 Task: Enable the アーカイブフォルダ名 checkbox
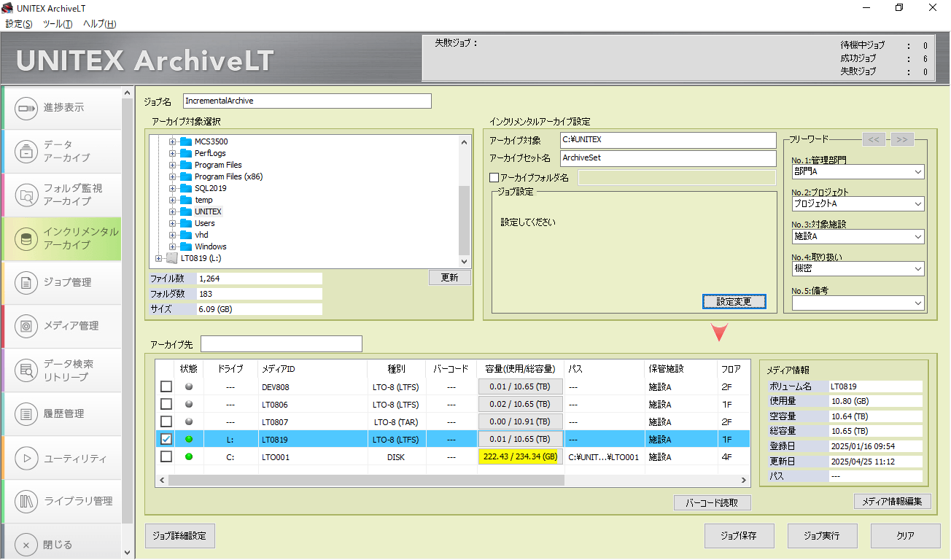494,177
